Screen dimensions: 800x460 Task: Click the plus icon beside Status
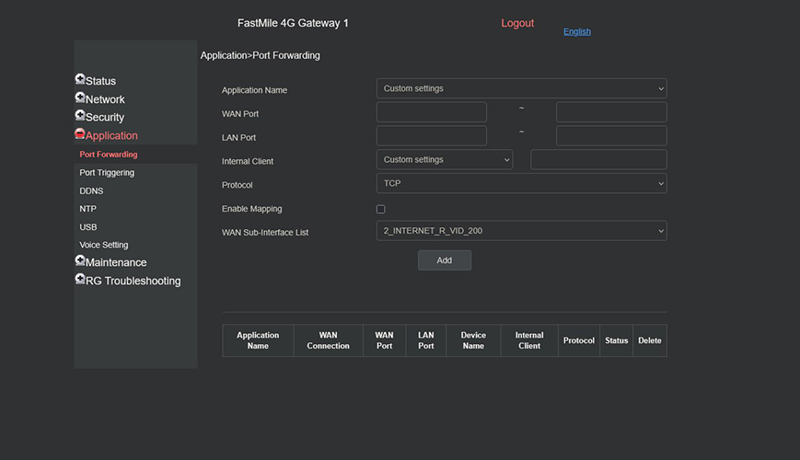(80, 80)
